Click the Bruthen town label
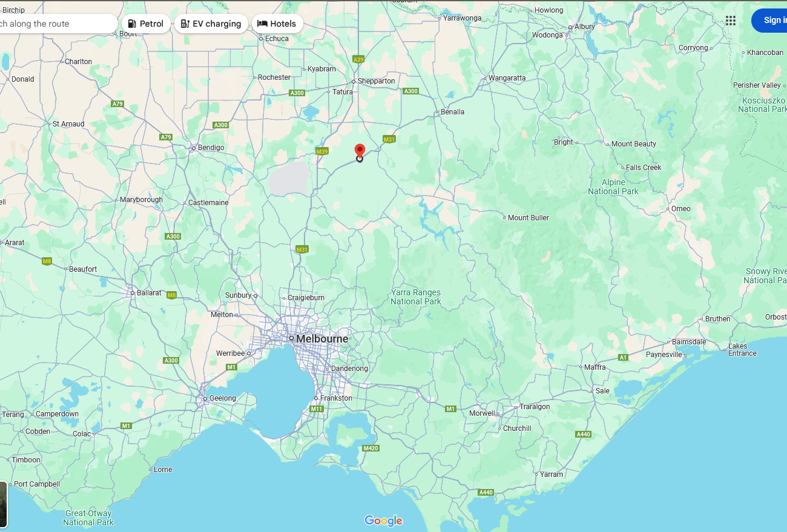The width and height of the screenshot is (787, 532). tap(718, 319)
